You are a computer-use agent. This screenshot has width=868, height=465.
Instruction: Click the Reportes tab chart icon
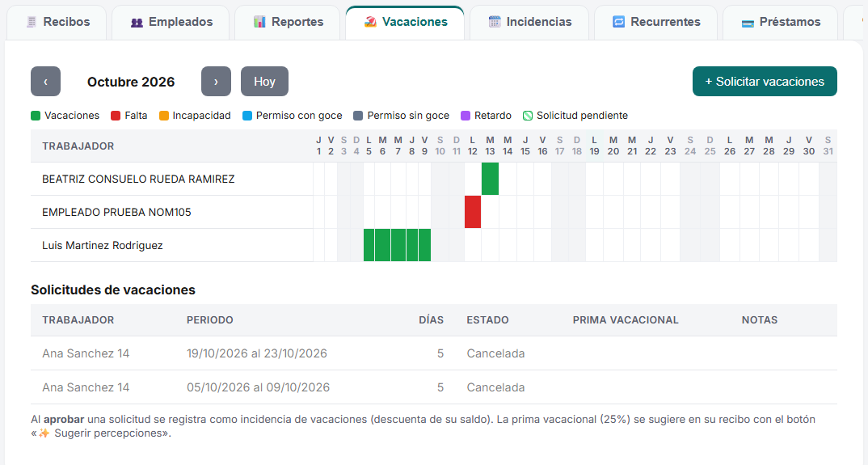(x=259, y=22)
